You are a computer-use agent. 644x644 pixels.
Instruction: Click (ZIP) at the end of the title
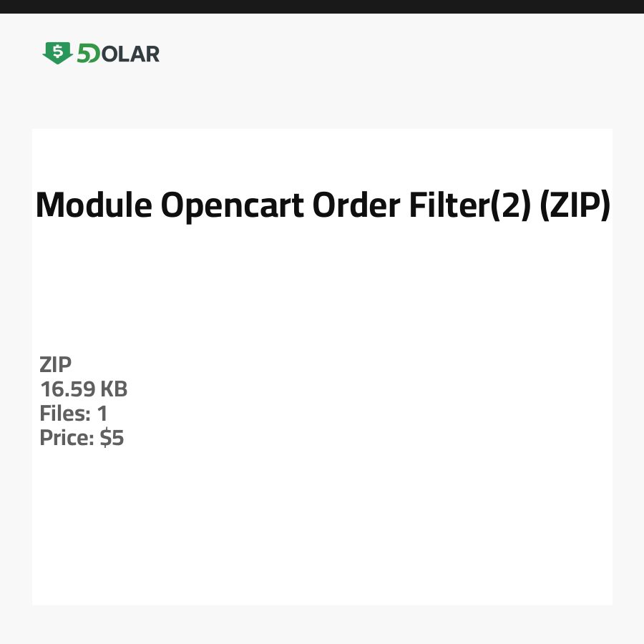(x=575, y=206)
